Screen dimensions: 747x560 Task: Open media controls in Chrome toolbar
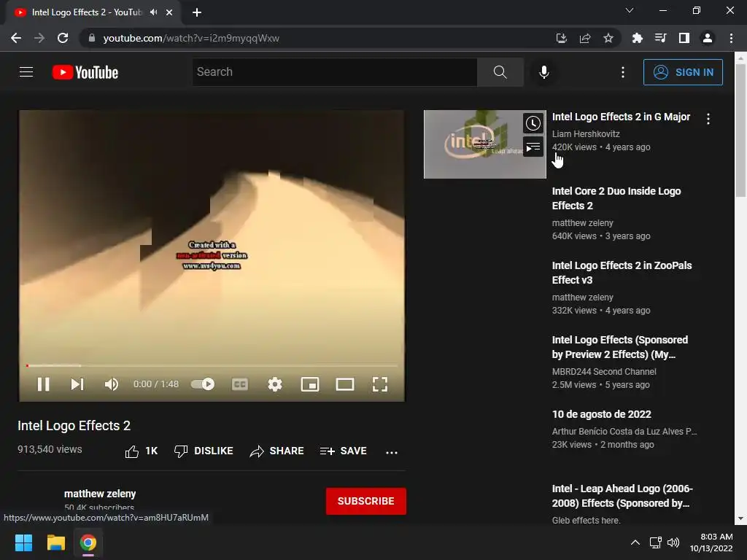tap(660, 38)
